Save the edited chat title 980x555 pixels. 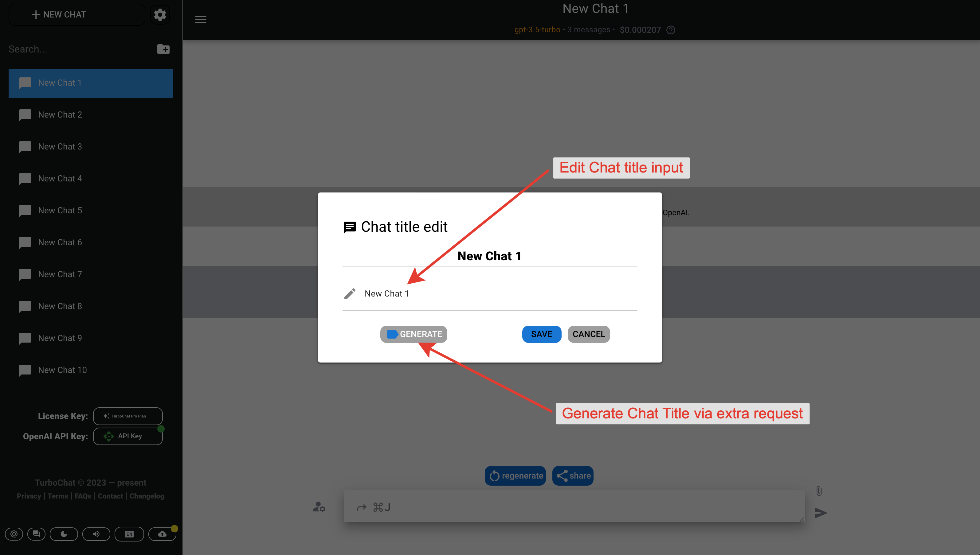pos(541,334)
